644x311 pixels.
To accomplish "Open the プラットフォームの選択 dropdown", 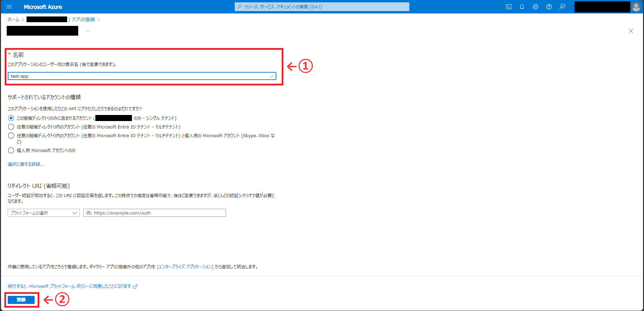I will 43,213.
